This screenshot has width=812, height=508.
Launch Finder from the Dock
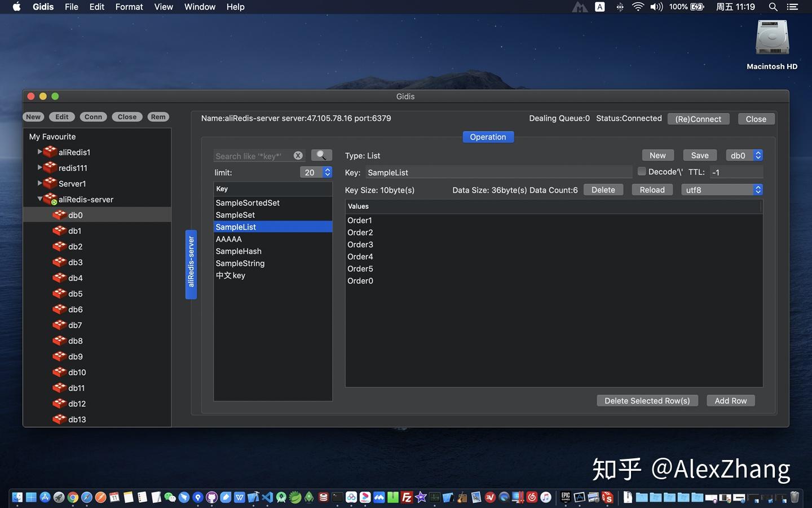(x=17, y=497)
